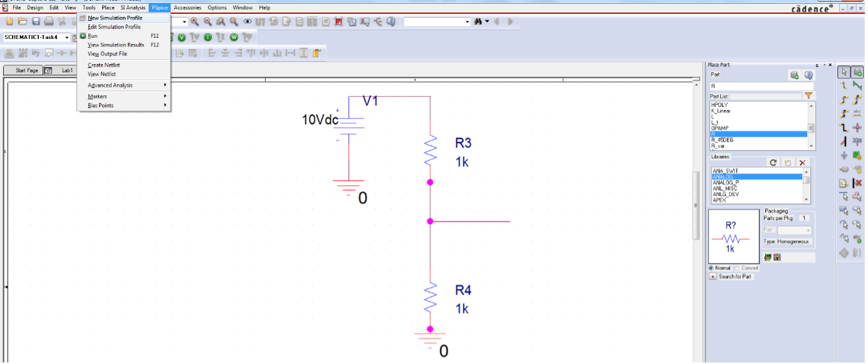The image size is (868, 364).
Task: Click the green voltage marker V icon
Action: tap(181, 38)
